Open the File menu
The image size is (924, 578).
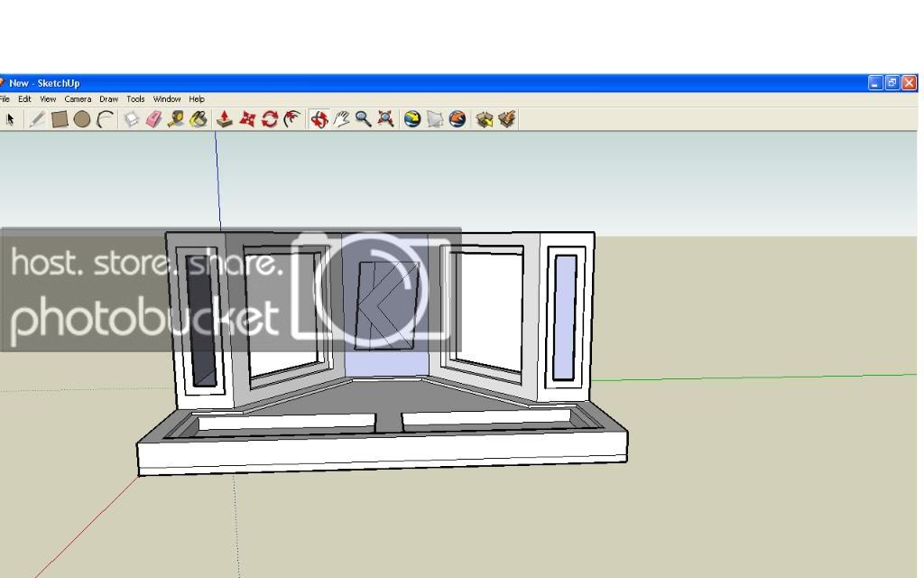[5, 99]
